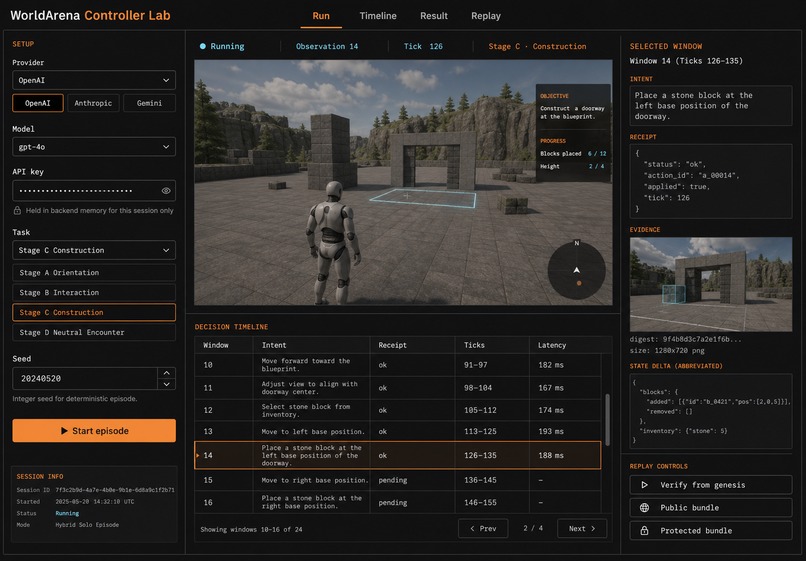The width and height of the screenshot is (806, 561).
Task: Click the Observation 14 label
Action: 327,46
